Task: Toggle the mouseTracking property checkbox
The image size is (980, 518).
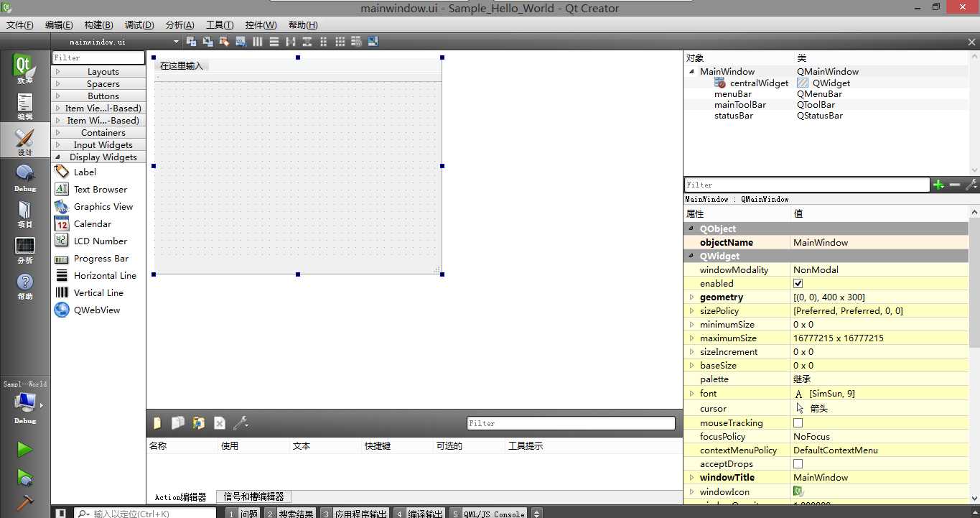Action: click(x=798, y=422)
